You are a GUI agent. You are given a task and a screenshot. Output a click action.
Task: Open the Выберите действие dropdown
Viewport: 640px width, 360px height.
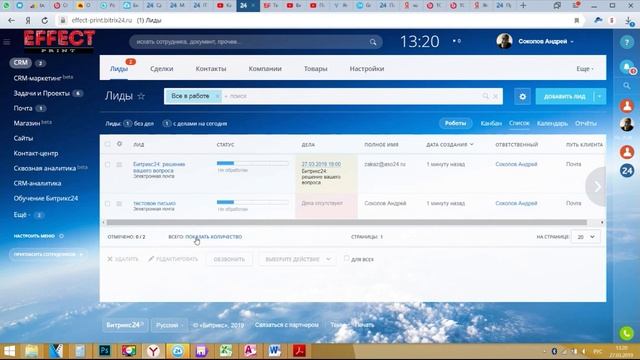pos(298,259)
